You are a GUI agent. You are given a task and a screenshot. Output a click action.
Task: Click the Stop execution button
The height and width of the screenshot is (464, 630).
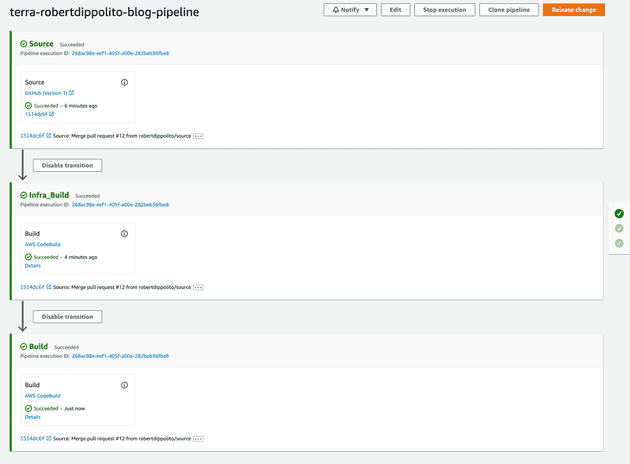click(444, 10)
